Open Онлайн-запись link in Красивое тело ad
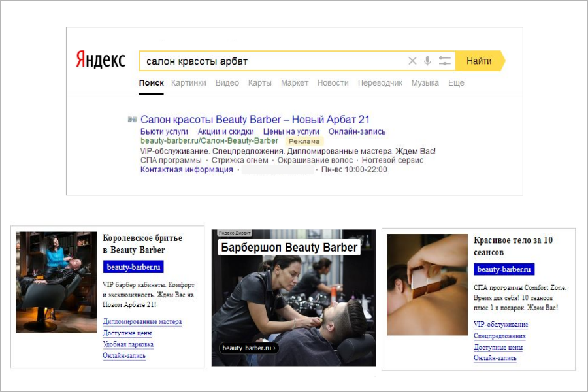The height and width of the screenshot is (392, 588). tap(495, 358)
